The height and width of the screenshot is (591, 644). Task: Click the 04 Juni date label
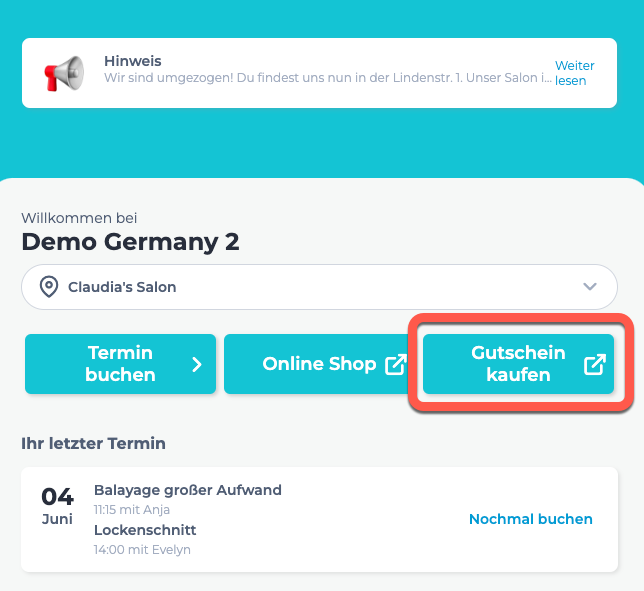coord(58,506)
